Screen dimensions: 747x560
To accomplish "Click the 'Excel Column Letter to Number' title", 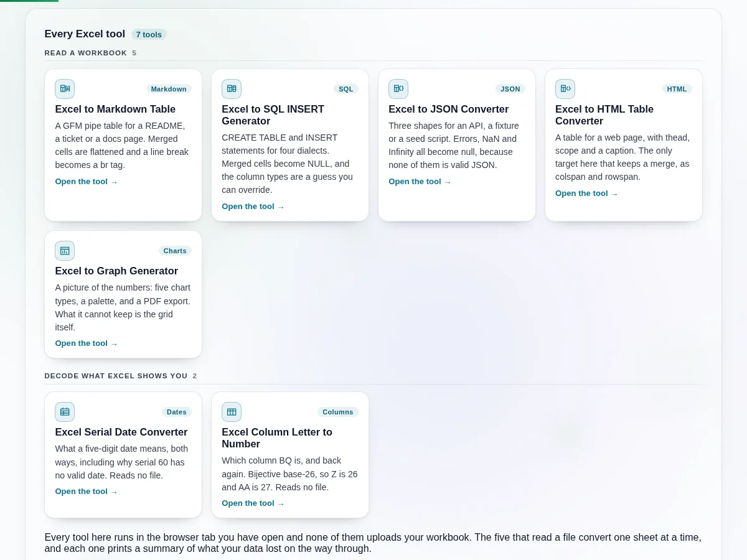I will coord(277,438).
